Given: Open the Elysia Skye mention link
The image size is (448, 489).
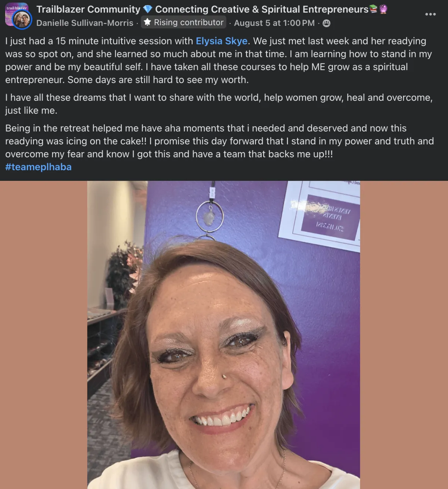Looking at the screenshot, I should 222,41.
